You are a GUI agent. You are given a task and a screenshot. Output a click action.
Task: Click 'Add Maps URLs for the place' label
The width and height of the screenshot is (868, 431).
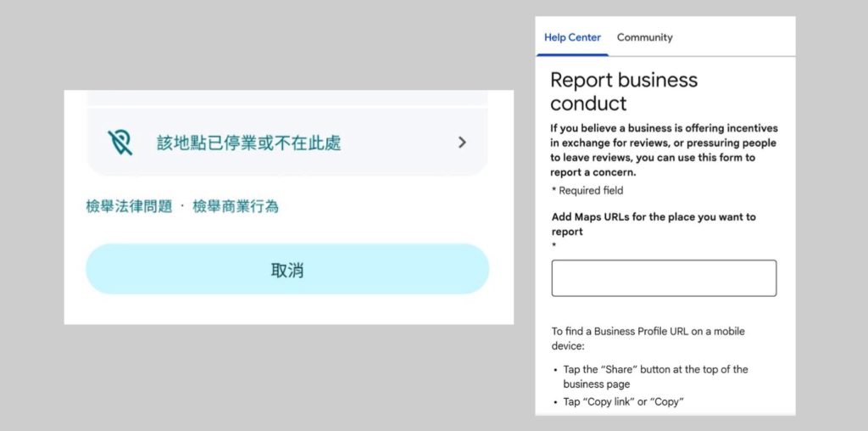[x=654, y=224]
